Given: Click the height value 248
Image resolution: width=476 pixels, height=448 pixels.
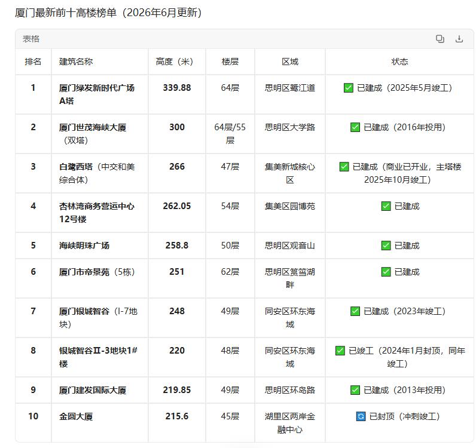Looking at the screenshot, I should [176, 311].
